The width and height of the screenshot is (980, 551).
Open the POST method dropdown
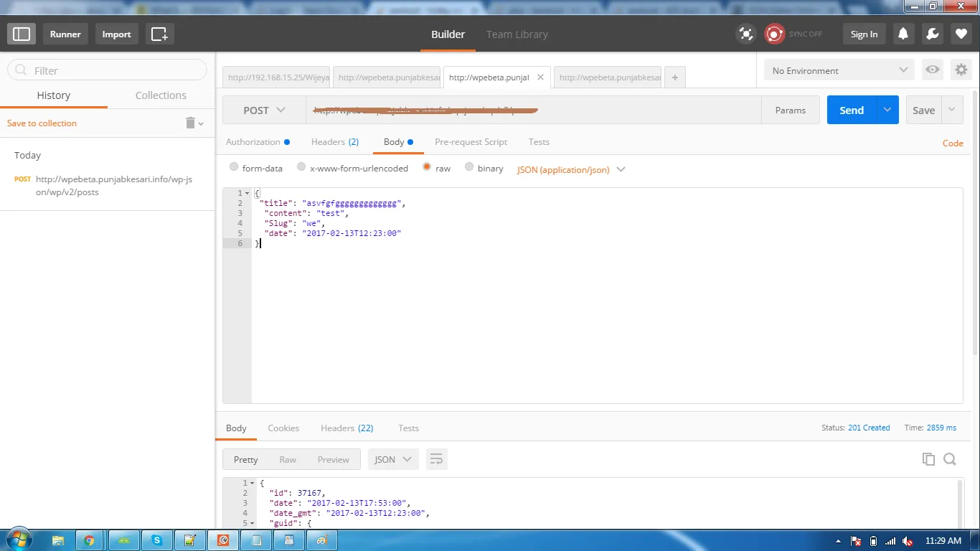coord(264,110)
